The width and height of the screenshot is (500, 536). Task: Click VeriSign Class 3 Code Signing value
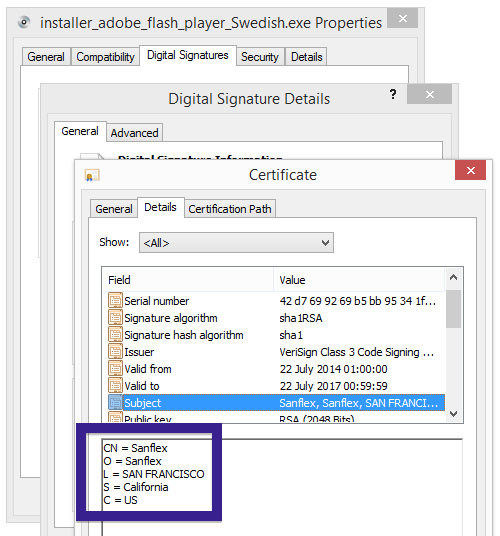pyautogui.click(x=356, y=352)
